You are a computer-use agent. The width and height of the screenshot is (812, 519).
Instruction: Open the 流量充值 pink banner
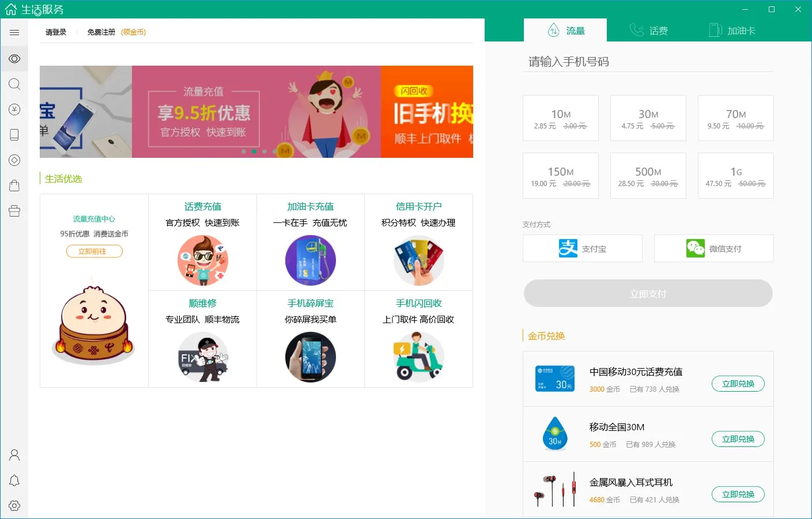point(256,112)
